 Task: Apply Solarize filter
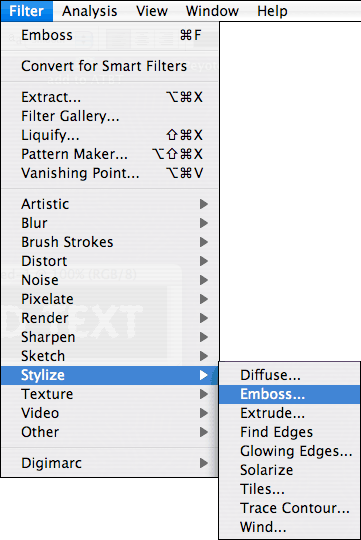tap(289, 470)
